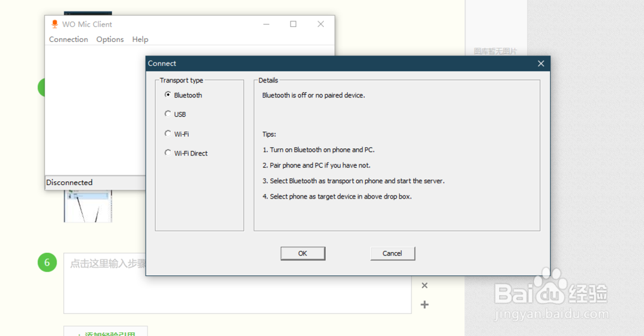
Task: Open the step image thumbnail on the webpage
Action: [x=88, y=206]
